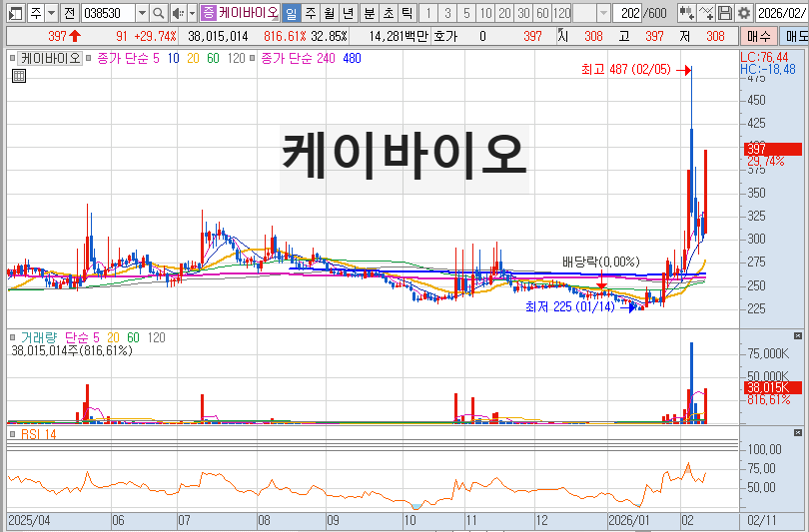Select the 5 interval button

pyautogui.click(x=466, y=13)
